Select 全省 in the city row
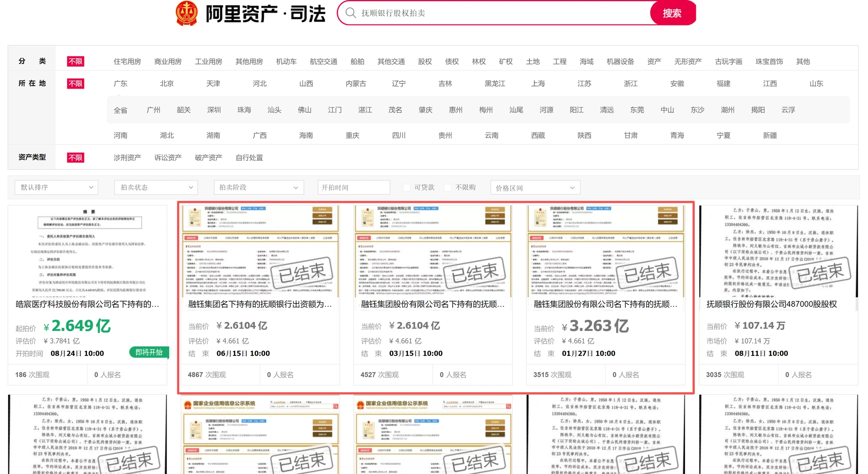The image size is (868, 474). [120, 110]
